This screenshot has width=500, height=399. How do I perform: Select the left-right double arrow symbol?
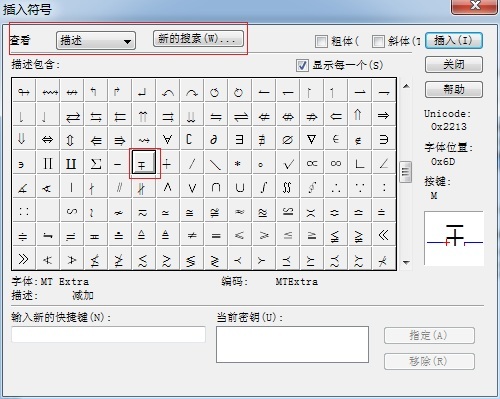point(48,139)
